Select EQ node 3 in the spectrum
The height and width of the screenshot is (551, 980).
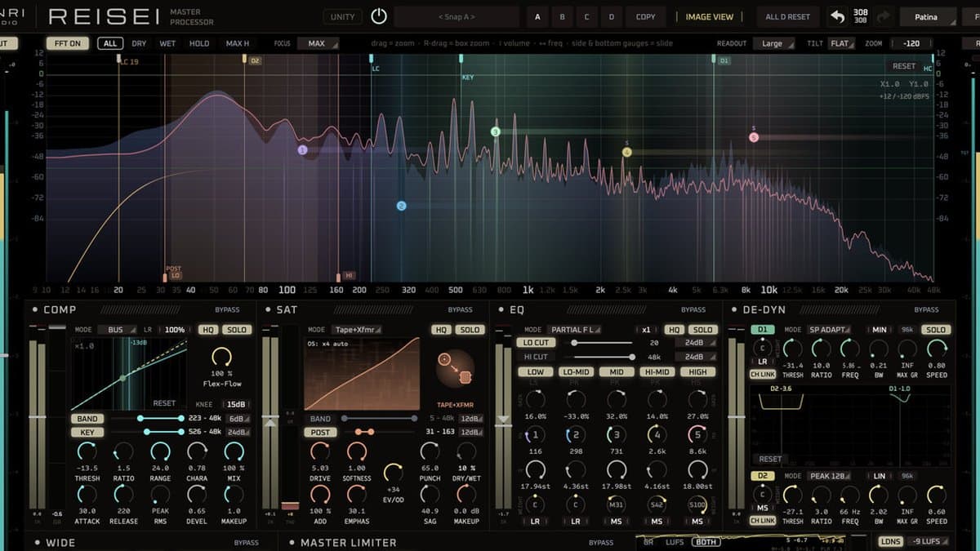pyautogui.click(x=495, y=131)
